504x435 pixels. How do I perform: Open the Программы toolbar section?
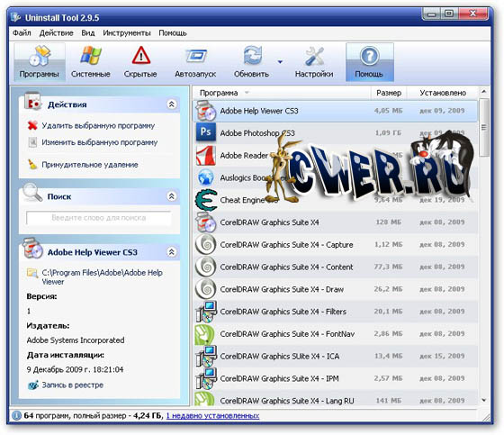pyautogui.click(x=40, y=62)
